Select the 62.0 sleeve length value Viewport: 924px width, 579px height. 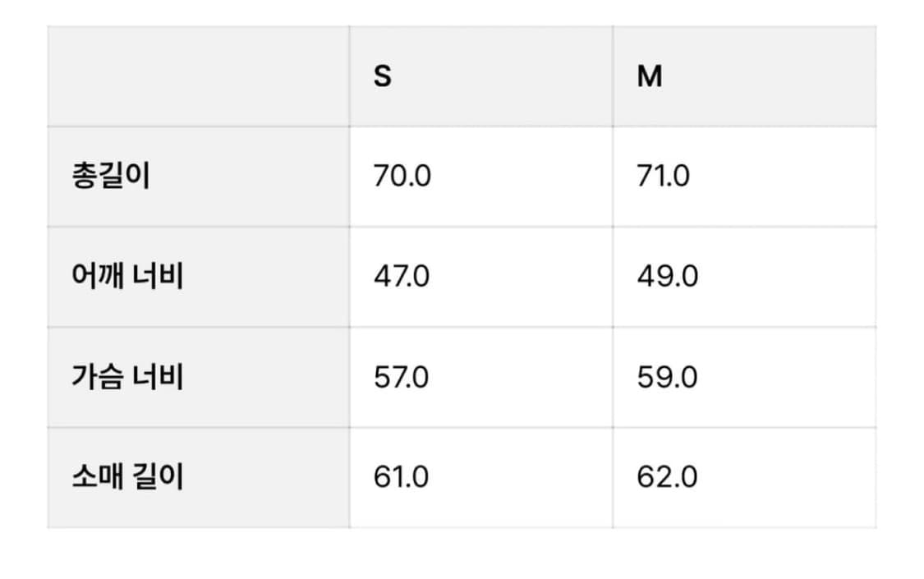tap(667, 477)
